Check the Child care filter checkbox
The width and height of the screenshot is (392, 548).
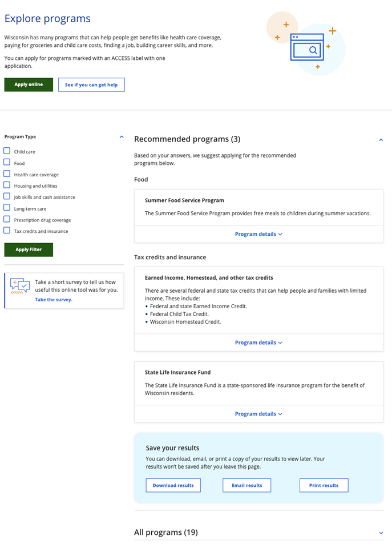(7, 151)
